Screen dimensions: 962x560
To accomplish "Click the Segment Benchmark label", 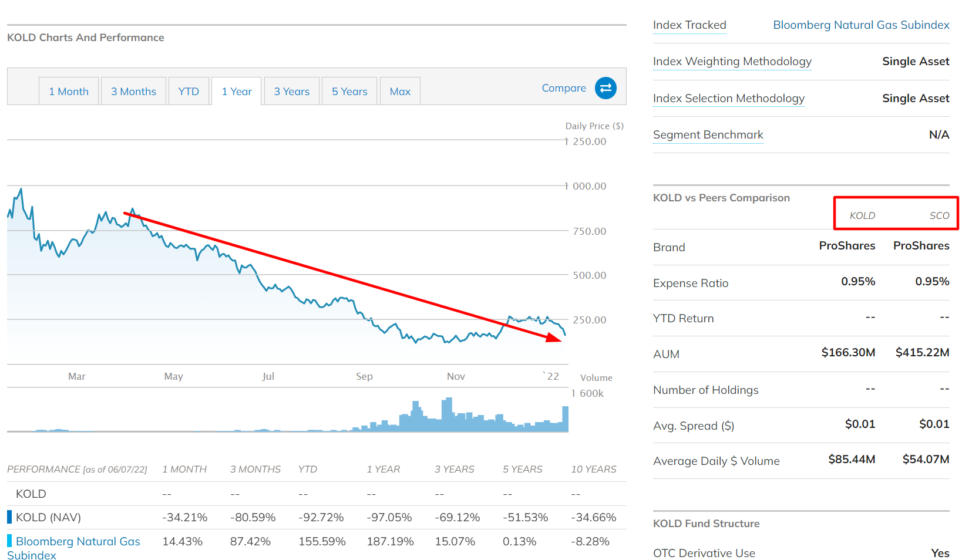I will (708, 134).
